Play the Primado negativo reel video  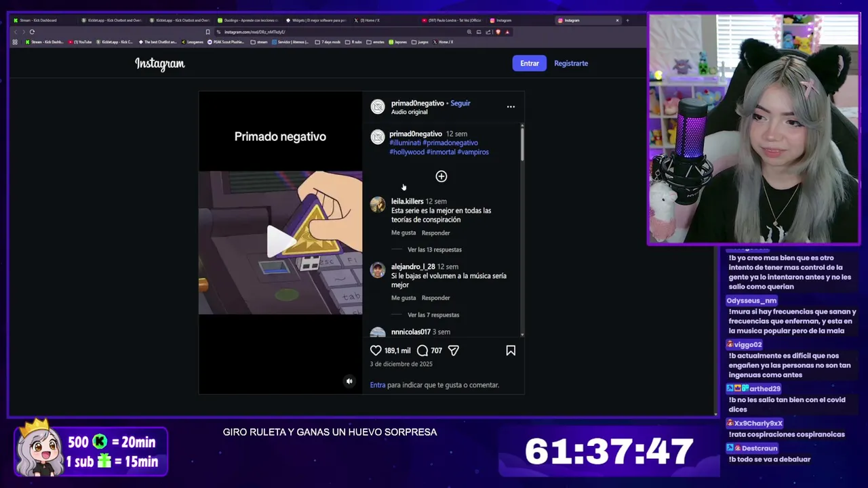point(280,242)
